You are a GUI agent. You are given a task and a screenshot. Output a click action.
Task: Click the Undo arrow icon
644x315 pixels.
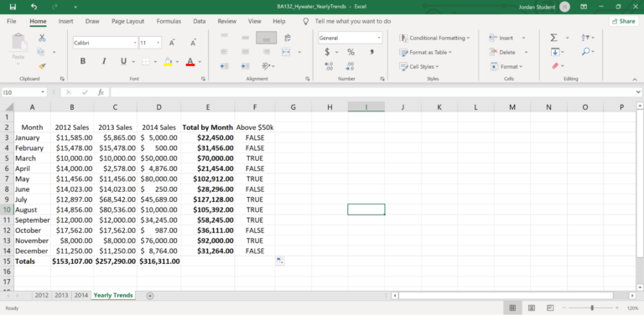[34, 7]
